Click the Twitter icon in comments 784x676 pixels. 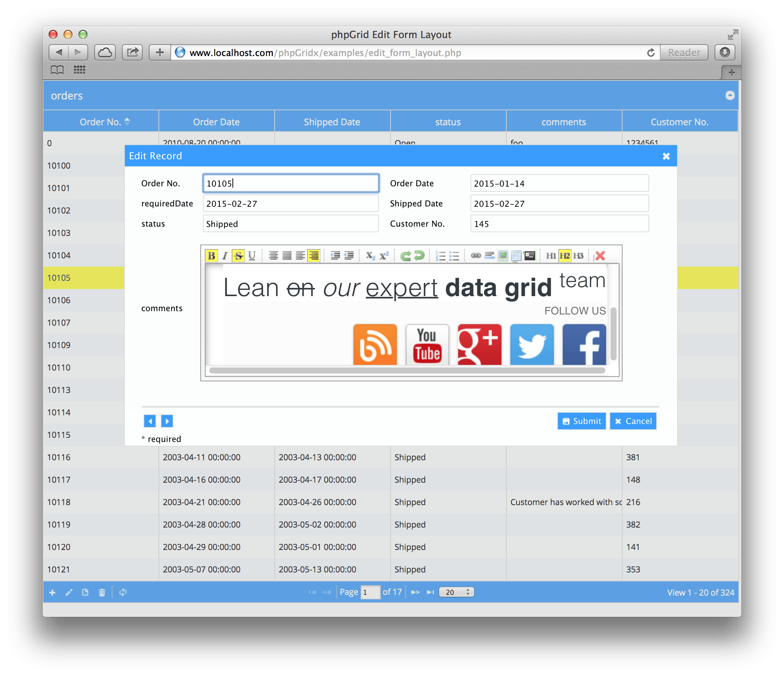pyautogui.click(x=532, y=344)
